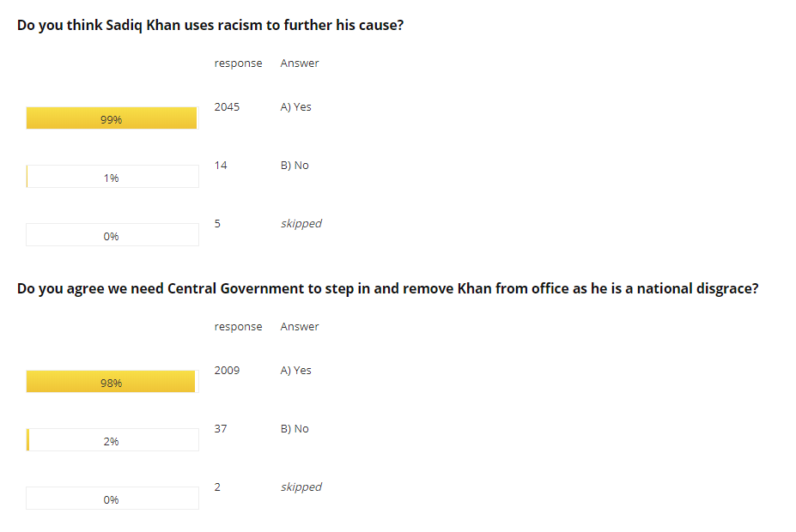This screenshot has height=532, width=796.
Task: Click the 2045 response count
Action: tap(227, 107)
